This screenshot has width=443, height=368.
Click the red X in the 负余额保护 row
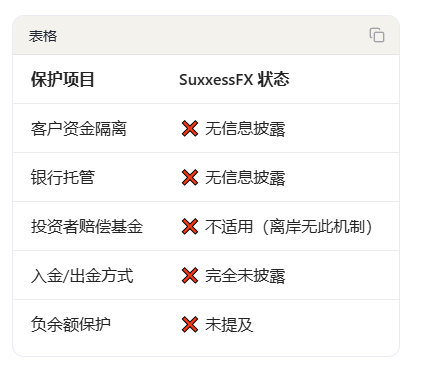click(190, 325)
